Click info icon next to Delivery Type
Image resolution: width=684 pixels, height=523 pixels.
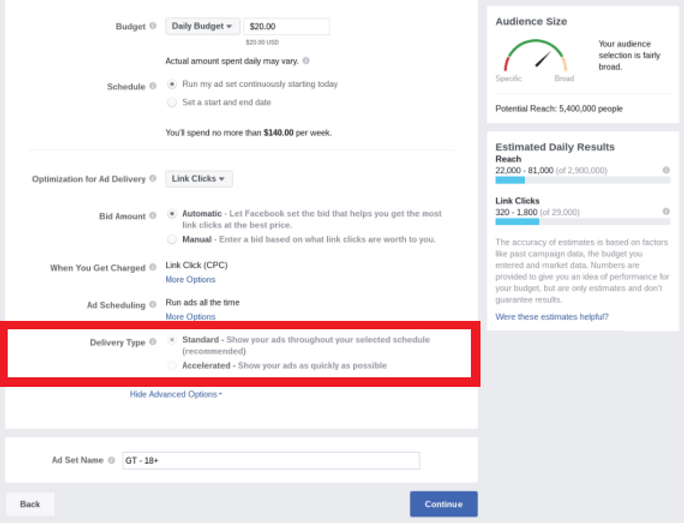tap(153, 342)
